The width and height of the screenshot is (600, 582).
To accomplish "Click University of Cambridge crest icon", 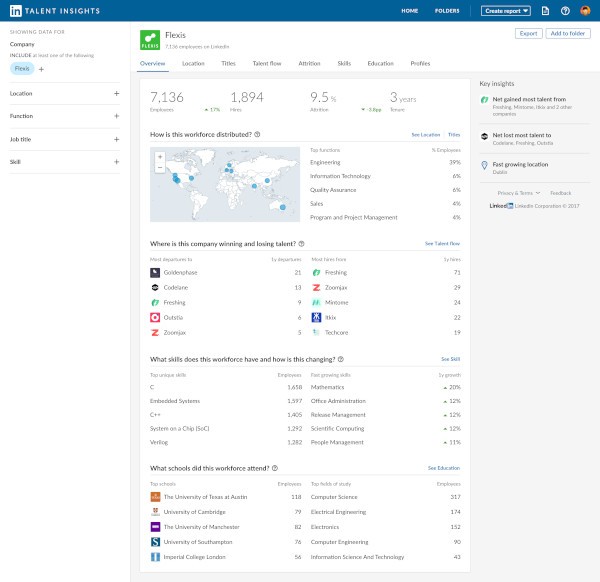I will pos(155,512).
